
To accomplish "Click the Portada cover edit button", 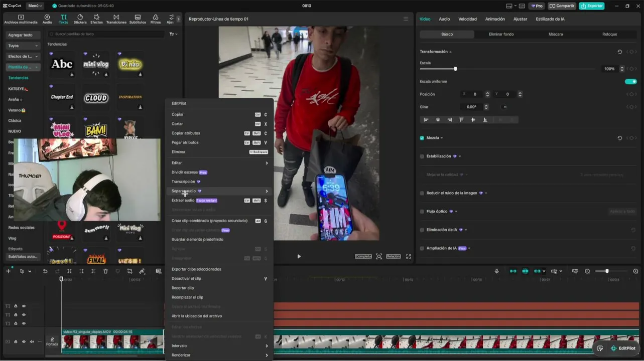I will coord(52,341).
